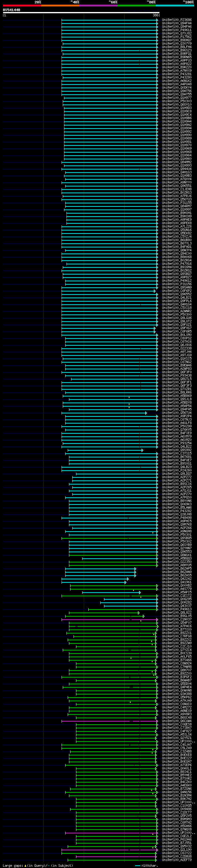Click the short cyan alignment bar for Q41961
This screenshot has width=197, height=868.
click(x=94, y=583)
